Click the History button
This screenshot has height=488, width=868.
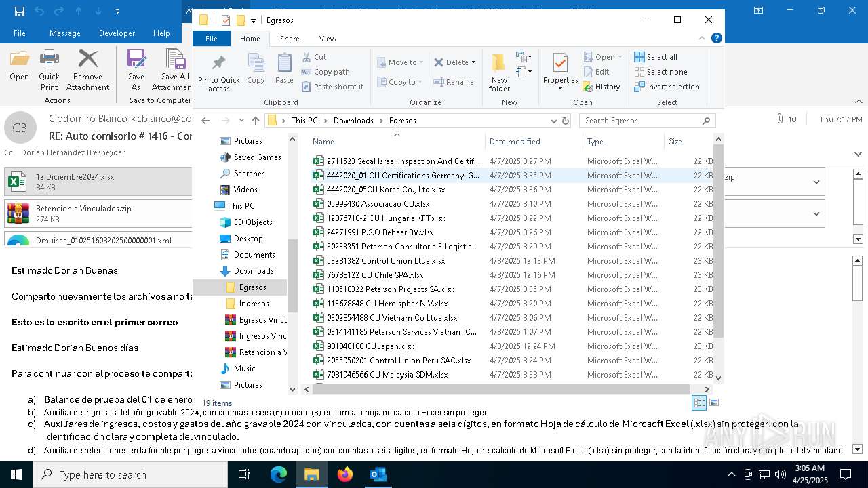click(602, 87)
